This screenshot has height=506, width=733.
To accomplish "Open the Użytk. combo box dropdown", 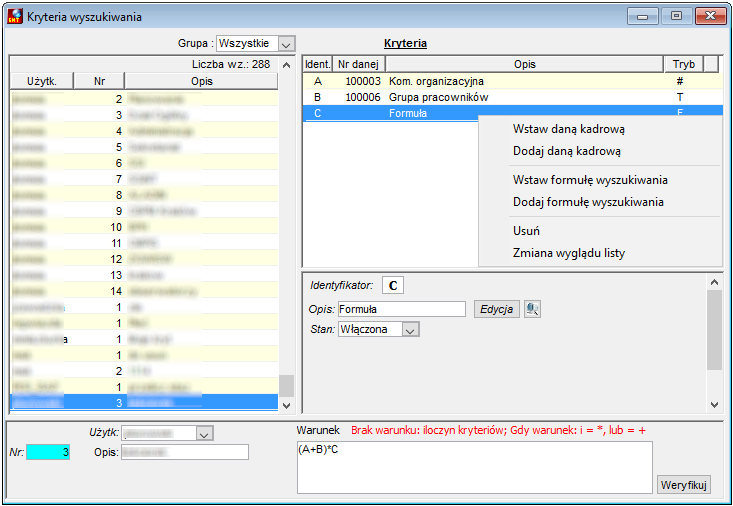I will pyautogui.click(x=204, y=434).
